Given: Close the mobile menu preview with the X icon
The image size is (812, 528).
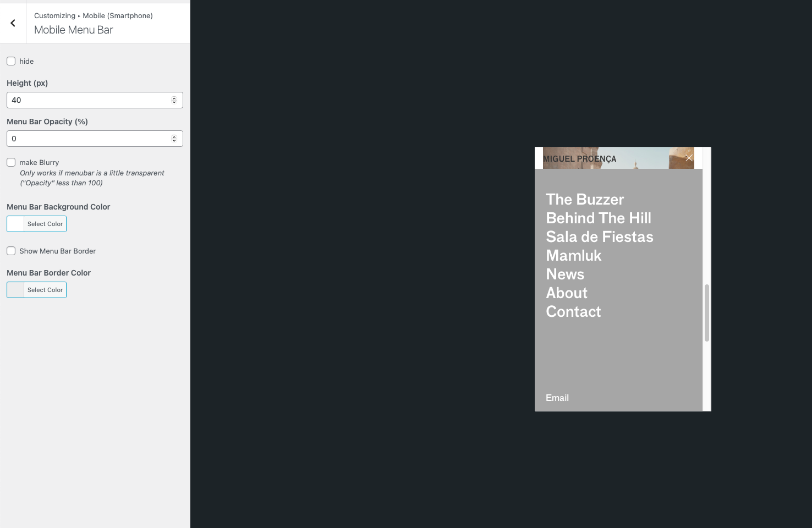Looking at the screenshot, I should pyautogui.click(x=689, y=158).
